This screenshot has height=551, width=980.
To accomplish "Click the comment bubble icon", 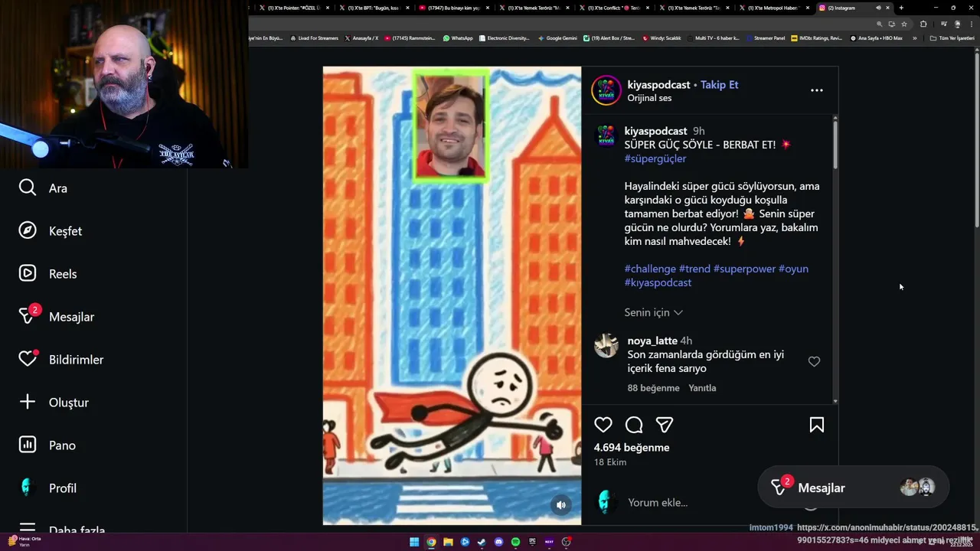I will click(634, 425).
